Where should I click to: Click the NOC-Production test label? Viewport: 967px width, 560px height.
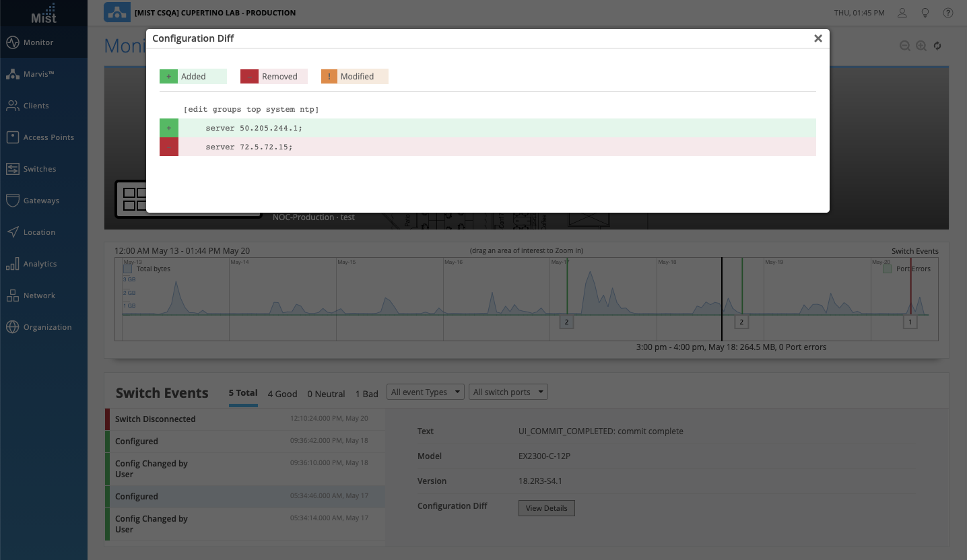pos(314,217)
